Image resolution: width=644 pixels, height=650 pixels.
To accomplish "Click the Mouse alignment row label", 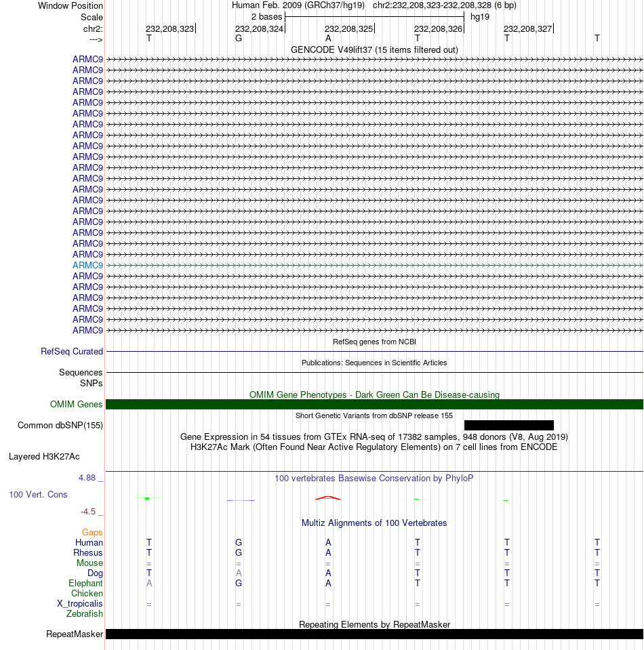I will pyautogui.click(x=89, y=563).
